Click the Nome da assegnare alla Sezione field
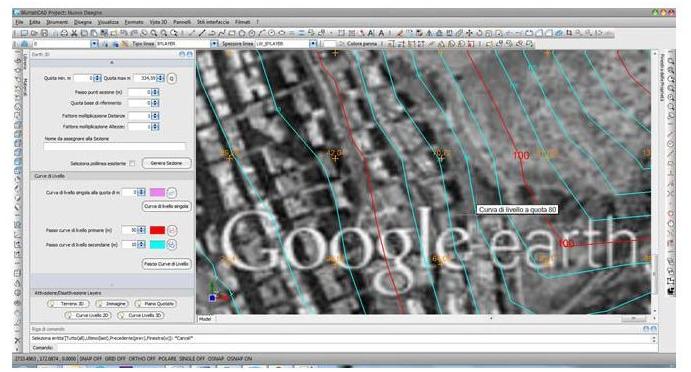Screen dimensions: 691x372 115,146
